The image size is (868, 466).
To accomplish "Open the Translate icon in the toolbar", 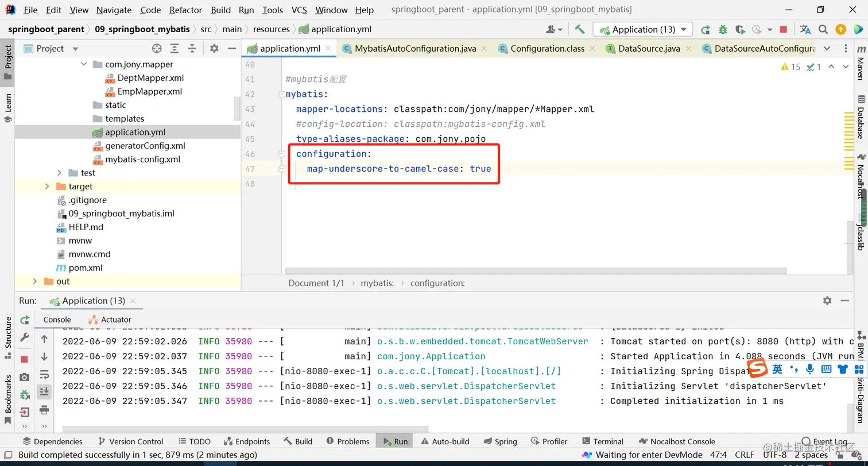I will (x=805, y=29).
